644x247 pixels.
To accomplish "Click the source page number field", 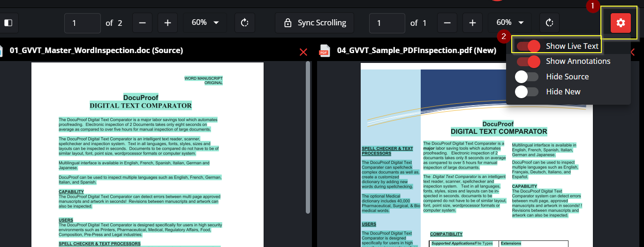I will 83,23.
